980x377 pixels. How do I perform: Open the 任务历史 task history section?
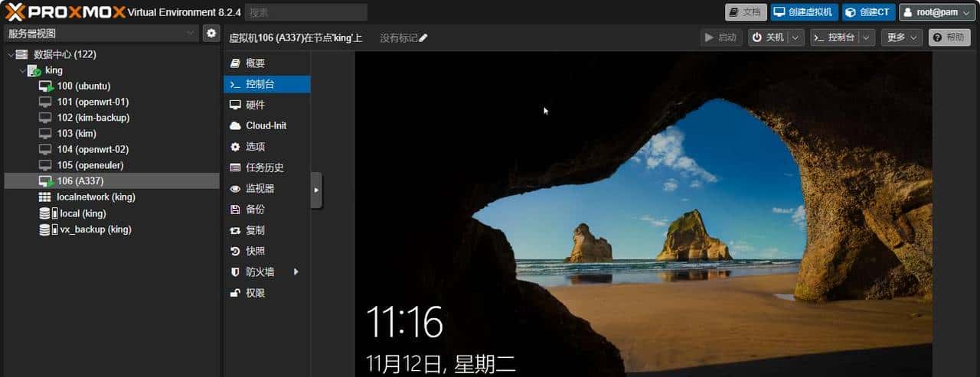pos(267,167)
